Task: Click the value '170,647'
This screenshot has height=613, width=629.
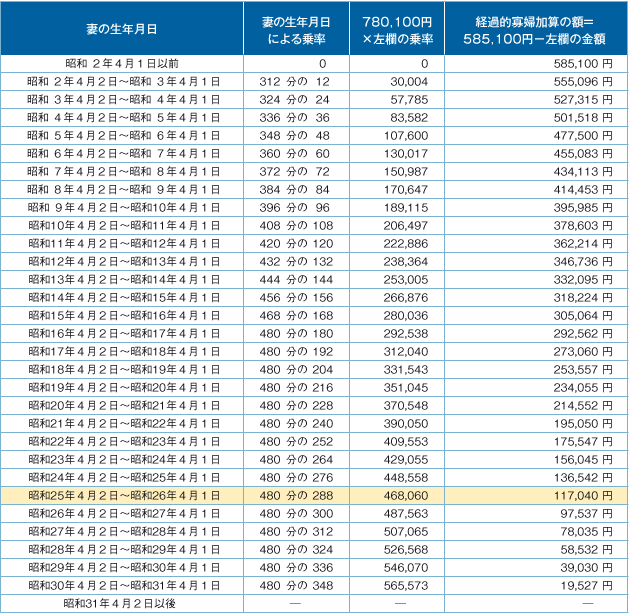Action: (406, 190)
